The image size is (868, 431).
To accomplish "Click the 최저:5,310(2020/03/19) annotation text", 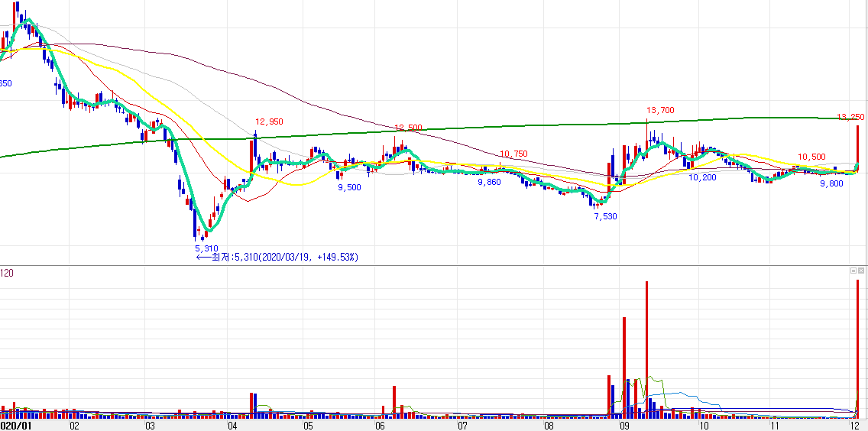I will point(278,257).
